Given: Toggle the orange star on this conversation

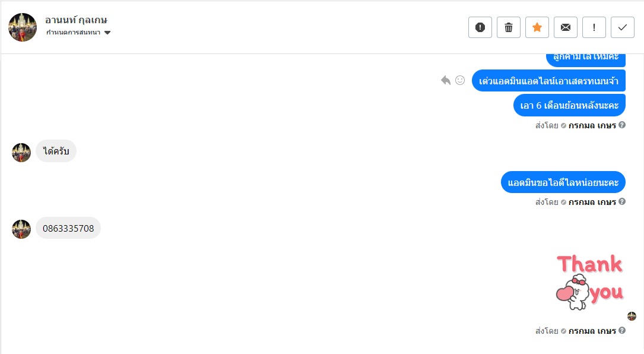Looking at the screenshot, I should point(537,27).
